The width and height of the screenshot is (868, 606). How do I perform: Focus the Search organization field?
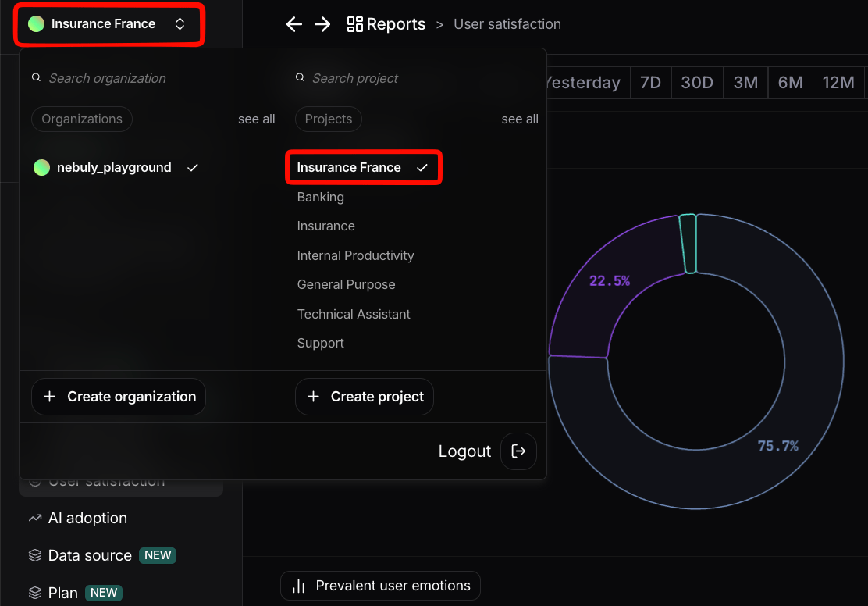[x=151, y=78]
